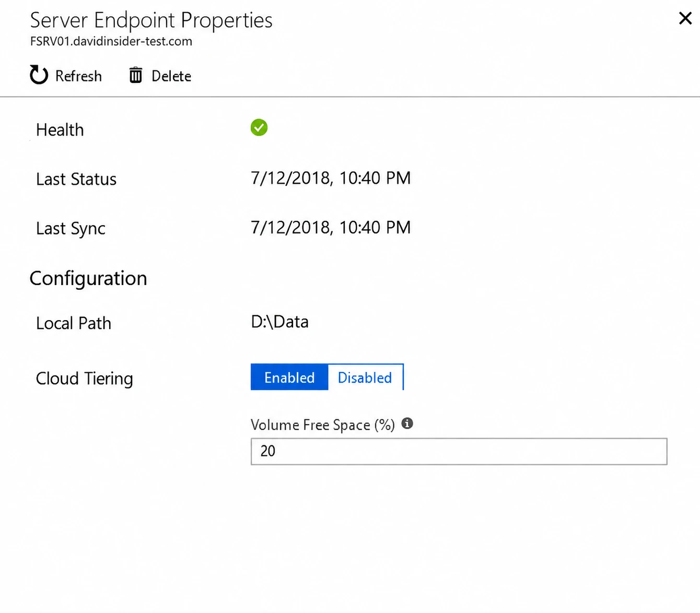Click the green Health checkmark icon
Screen dimensions: 700x613
pyautogui.click(x=259, y=127)
